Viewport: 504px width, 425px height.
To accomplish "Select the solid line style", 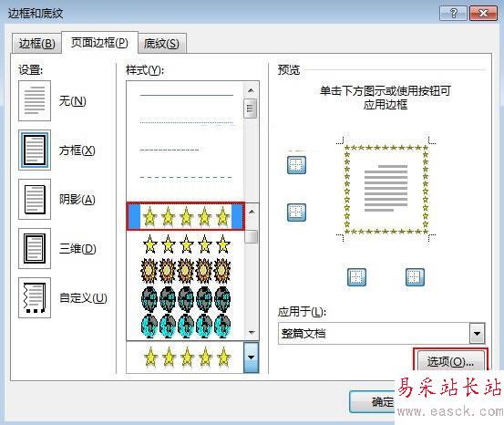I will (187, 95).
